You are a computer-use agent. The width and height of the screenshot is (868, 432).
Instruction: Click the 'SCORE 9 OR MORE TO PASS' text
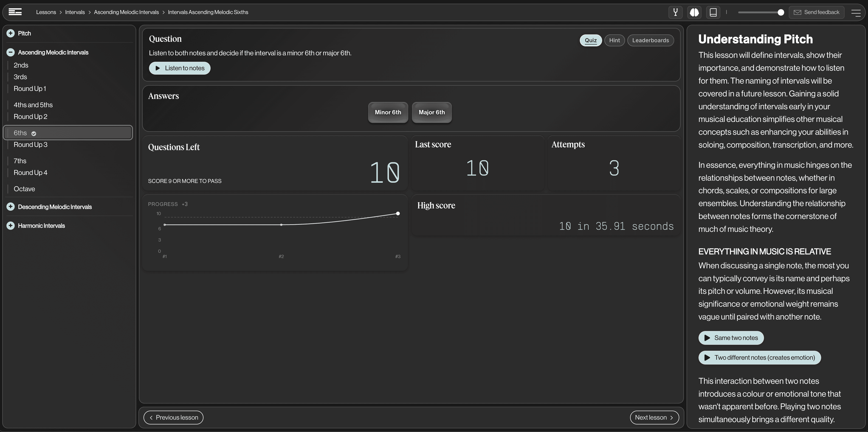(x=185, y=181)
